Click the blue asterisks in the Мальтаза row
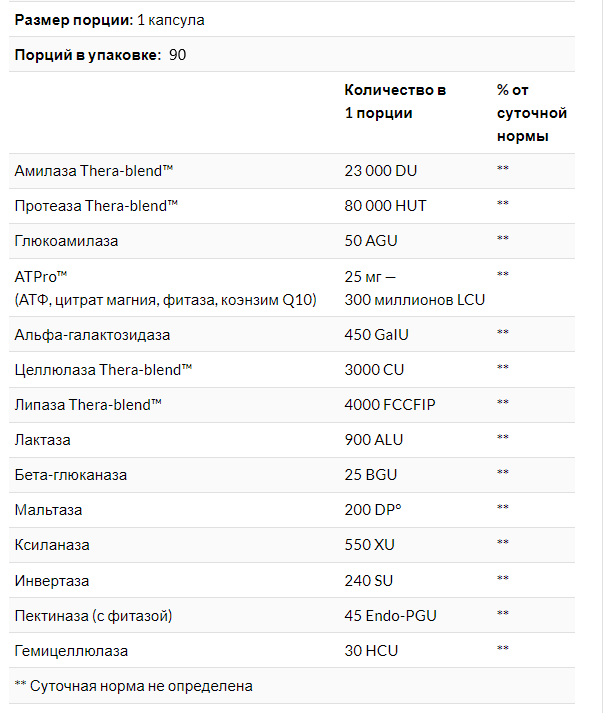This screenshot has height=713, width=611. pyautogui.click(x=503, y=510)
